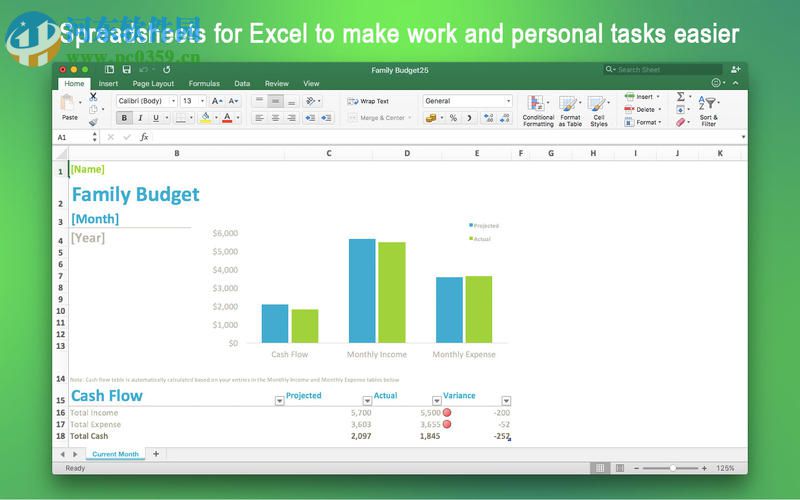Open Variance column filter dropdown
This screenshot has width=800, height=500.
(x=506, y=401)
